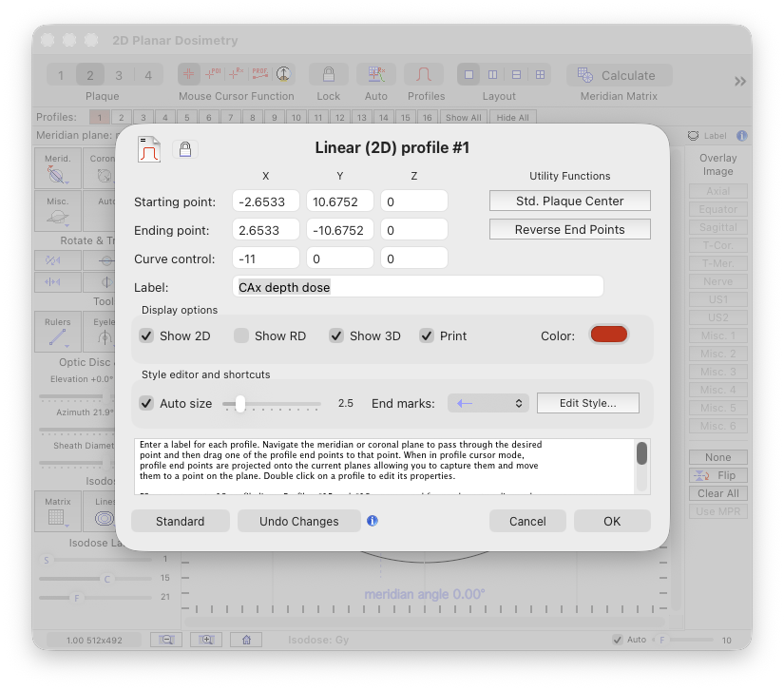Click the Label text field

click(417, 286)
